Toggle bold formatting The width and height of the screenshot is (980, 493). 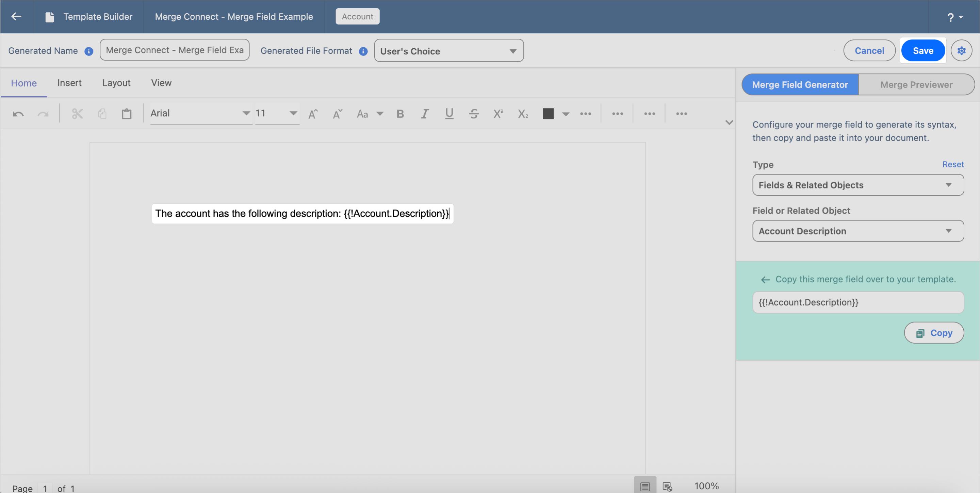400,113
